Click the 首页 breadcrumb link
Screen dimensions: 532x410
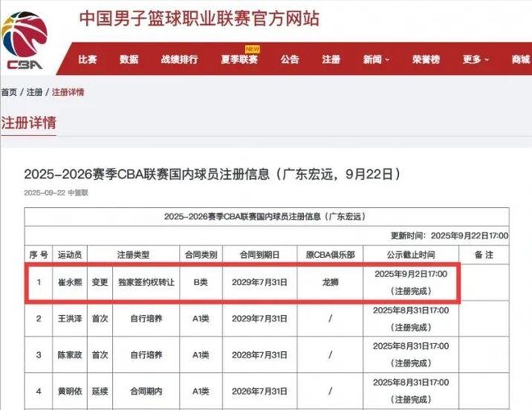[9, 93]
